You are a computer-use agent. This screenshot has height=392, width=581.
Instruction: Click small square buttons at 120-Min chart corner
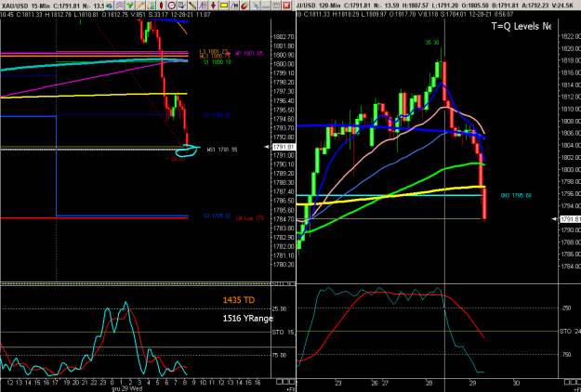click(x=573, y=382)
